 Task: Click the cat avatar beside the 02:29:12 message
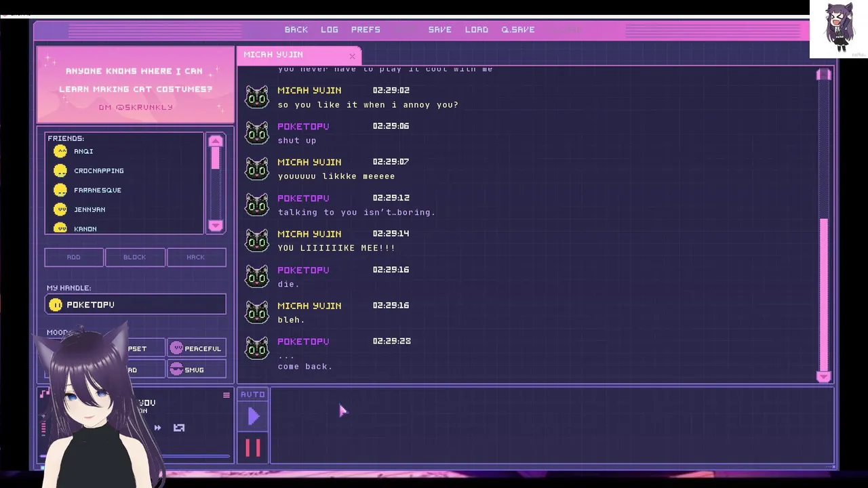pyautogui.click(x=257, y=205)
